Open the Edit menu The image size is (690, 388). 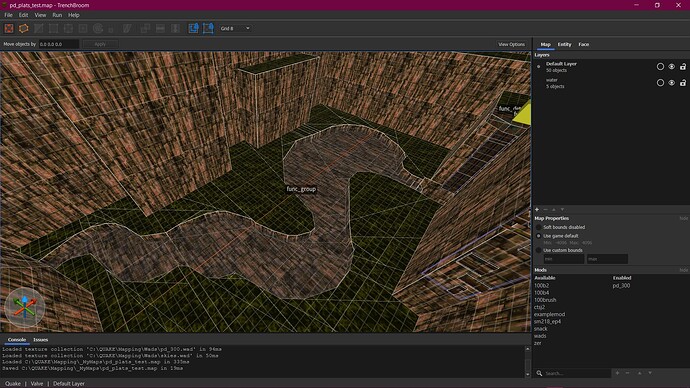(23, 15)
